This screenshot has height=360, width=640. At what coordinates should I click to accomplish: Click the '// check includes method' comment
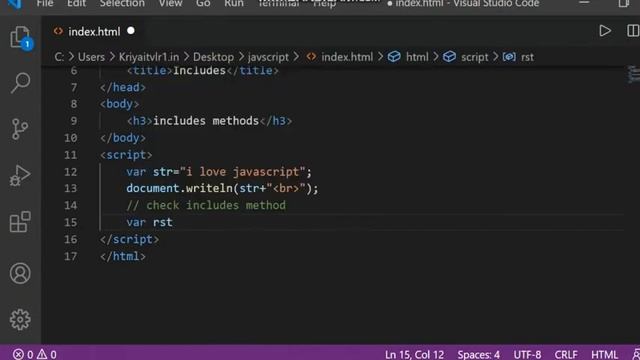(x=206, y=205)
